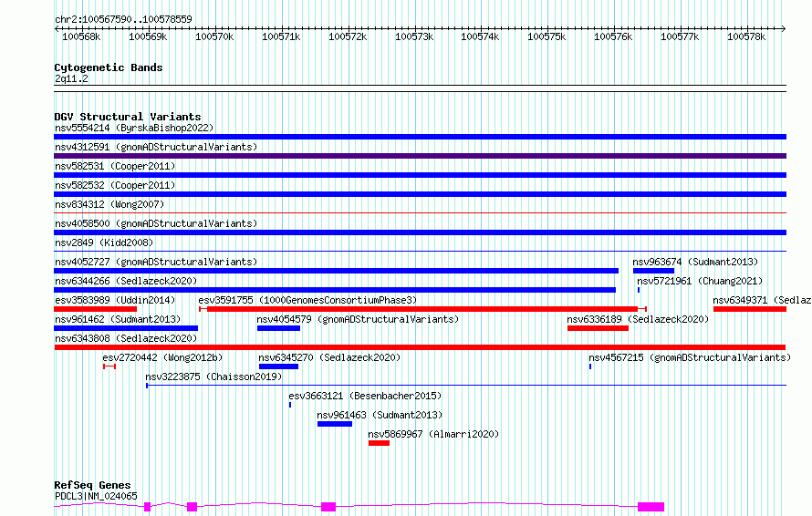Image resolution: width=812 pixels, height=516 pixels.
Task: Click the nsv6344266 (Sedlazeck2020) label
Action: [x=126, y=281]
